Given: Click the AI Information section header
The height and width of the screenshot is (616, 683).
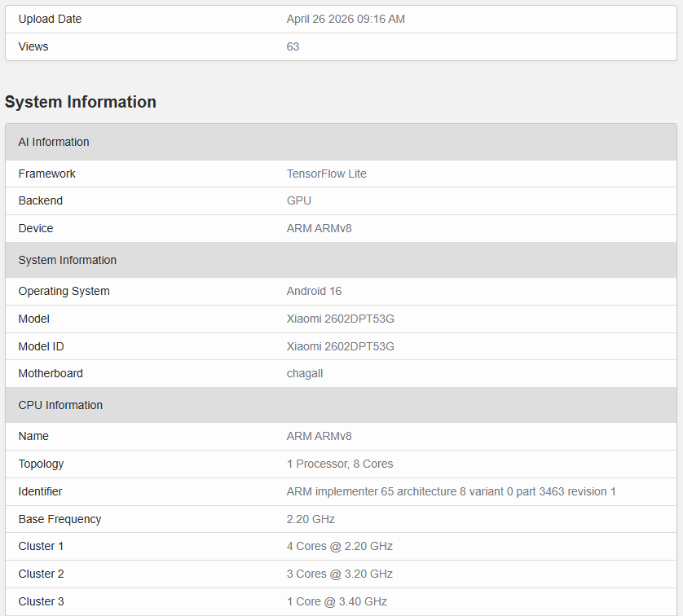Looking at the screenshot, I should [x=54, y=142].
